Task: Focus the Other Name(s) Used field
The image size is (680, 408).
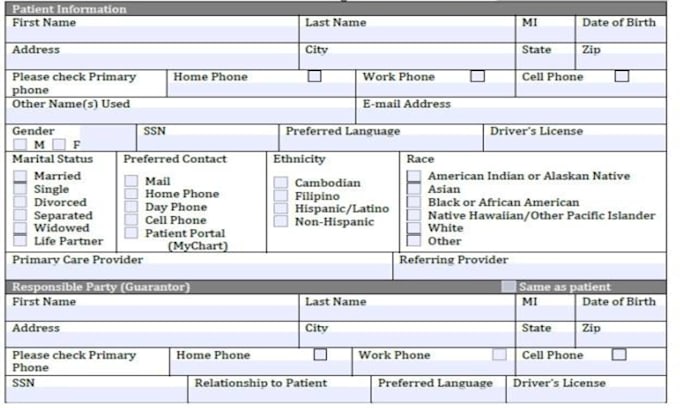Action: coord(180,111)
